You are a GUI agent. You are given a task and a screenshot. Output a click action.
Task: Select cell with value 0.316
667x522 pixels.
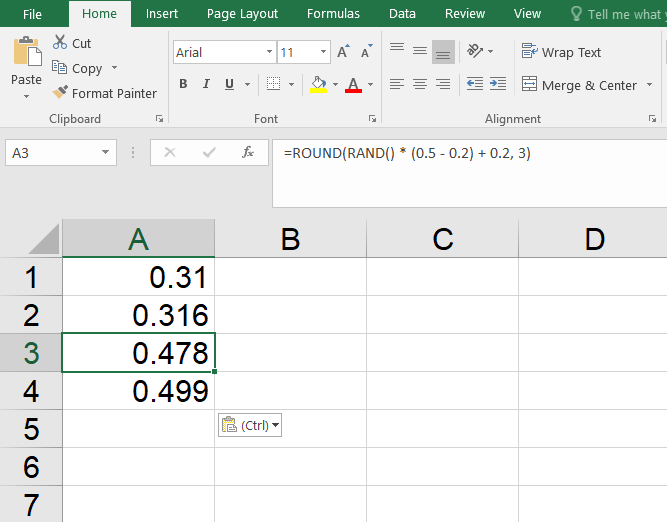coord(139,315)
